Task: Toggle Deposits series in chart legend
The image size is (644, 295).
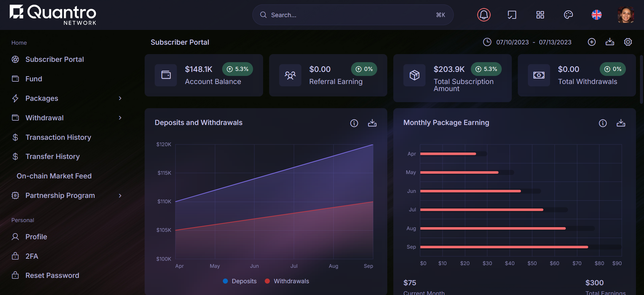Action: [240, 281]
